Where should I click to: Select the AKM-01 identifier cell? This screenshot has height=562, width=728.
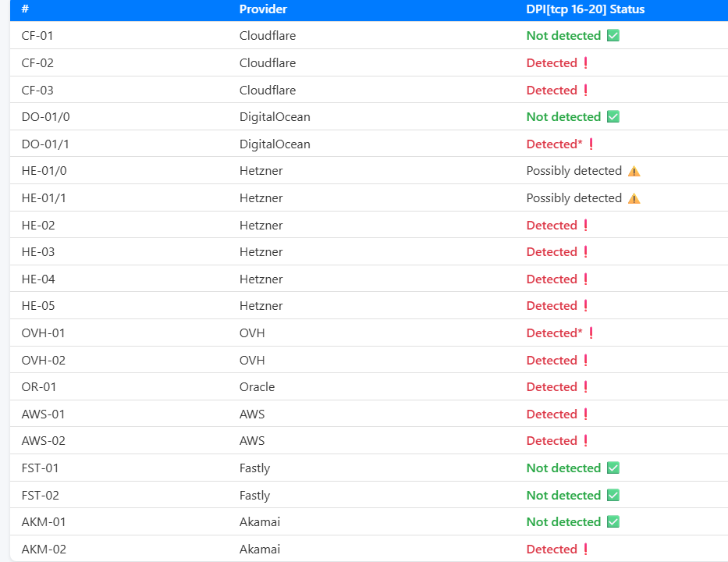[x=44, y=522]
